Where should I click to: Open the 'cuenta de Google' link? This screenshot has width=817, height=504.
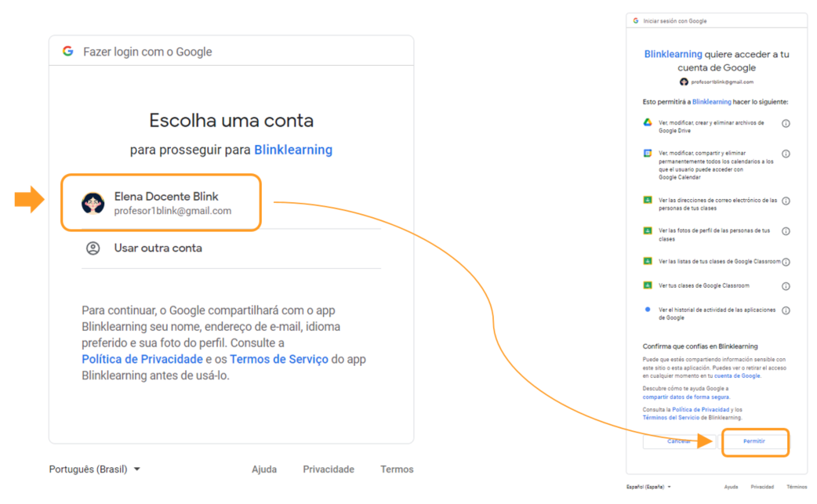pyautogui.click(x=737, y=375)
